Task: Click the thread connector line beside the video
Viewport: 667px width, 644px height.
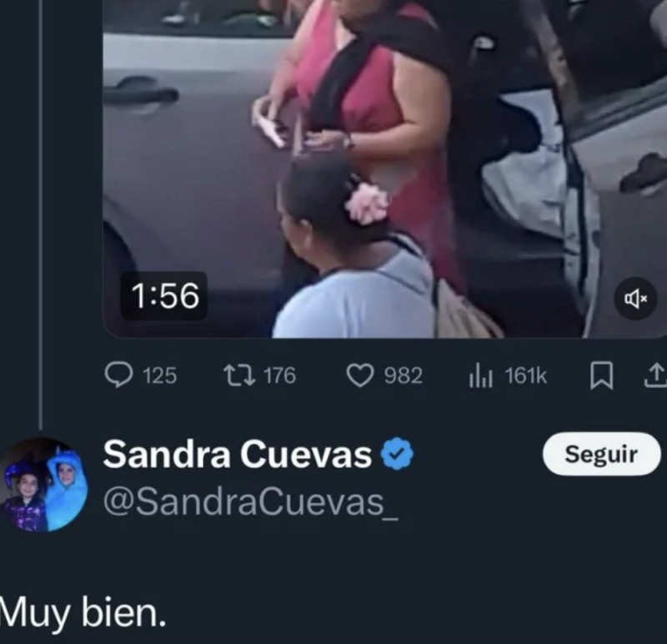Action: pos(41,214)
